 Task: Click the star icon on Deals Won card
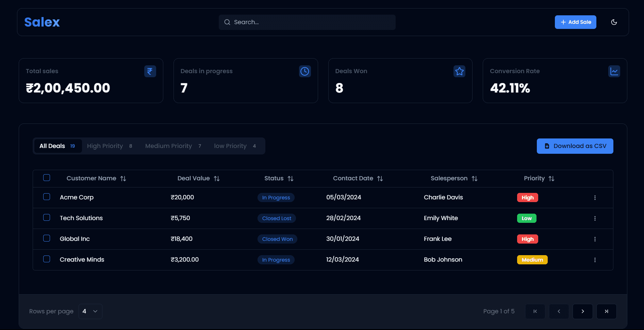tap(459, 71)
